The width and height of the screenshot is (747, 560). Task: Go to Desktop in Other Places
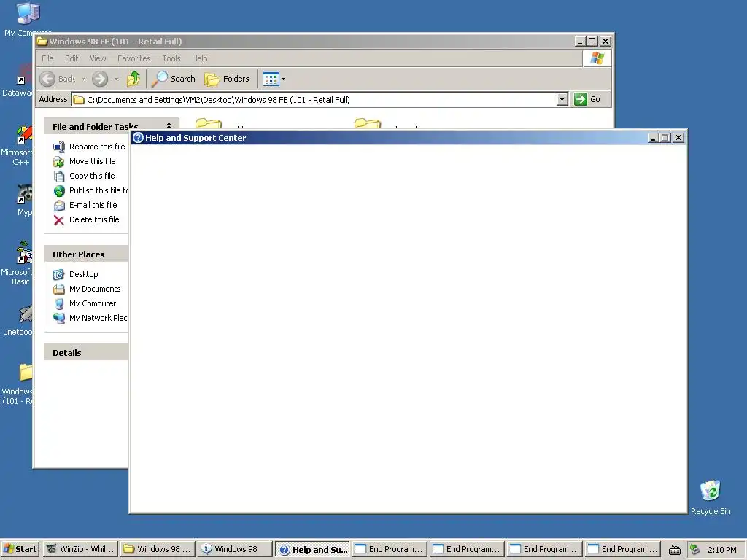point(83,274)
